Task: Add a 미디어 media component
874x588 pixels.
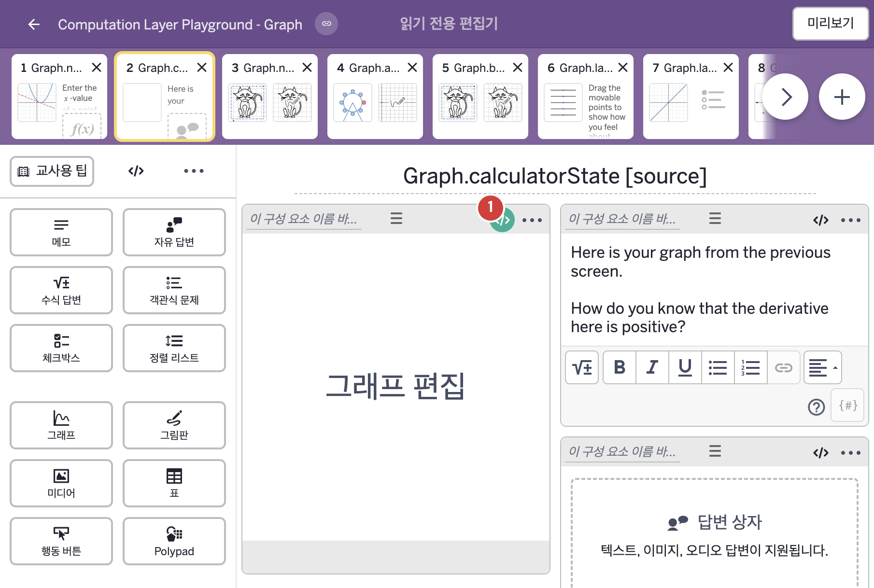Action: pyautogui.click(x=61, y=483)
